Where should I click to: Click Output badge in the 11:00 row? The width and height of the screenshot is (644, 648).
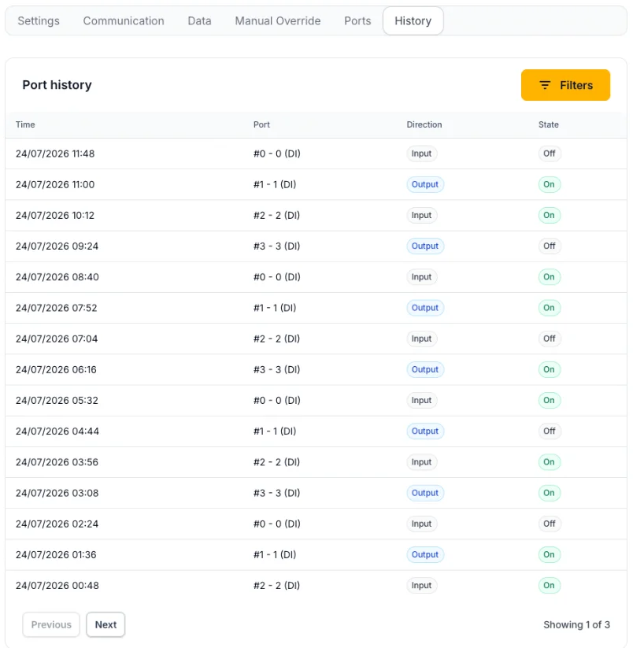pos(425,184)
